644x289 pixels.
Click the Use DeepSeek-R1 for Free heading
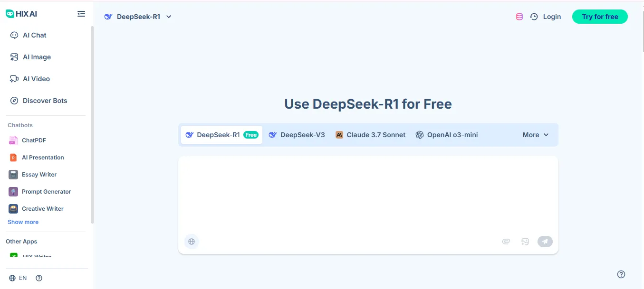click(368, 104)
